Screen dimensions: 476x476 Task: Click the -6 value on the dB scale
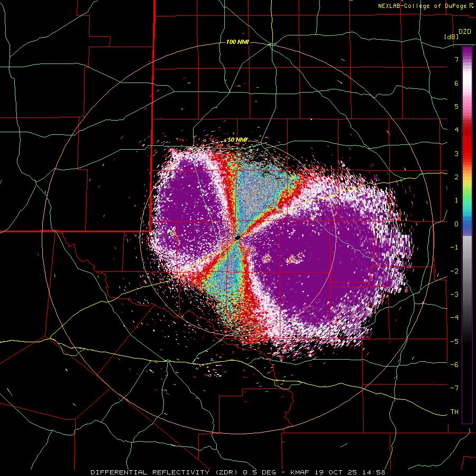[454, 365]
